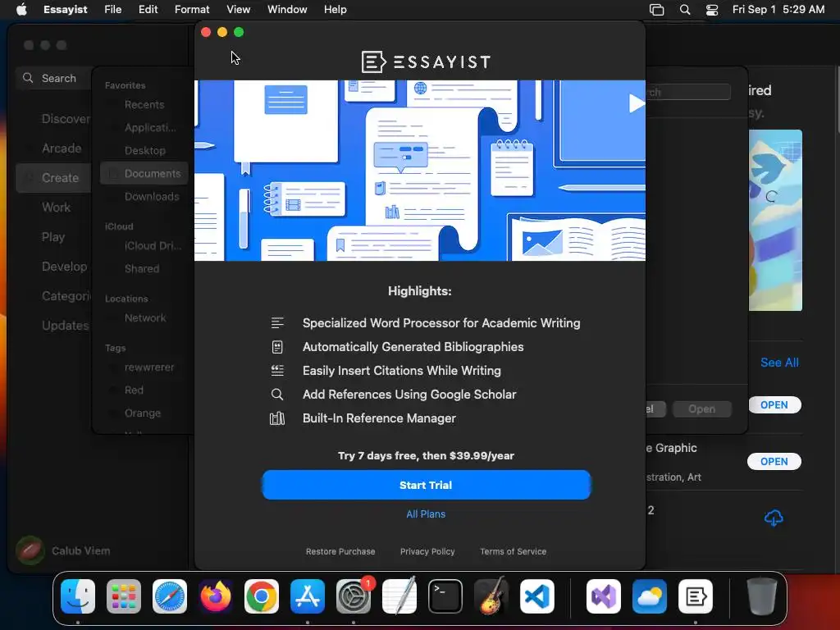
Task: Launch Safari from the Dock
Action: (170, 596)
